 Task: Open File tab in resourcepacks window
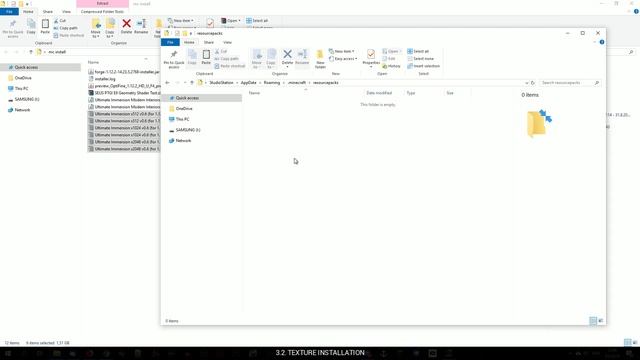click(x=170, y=42)
